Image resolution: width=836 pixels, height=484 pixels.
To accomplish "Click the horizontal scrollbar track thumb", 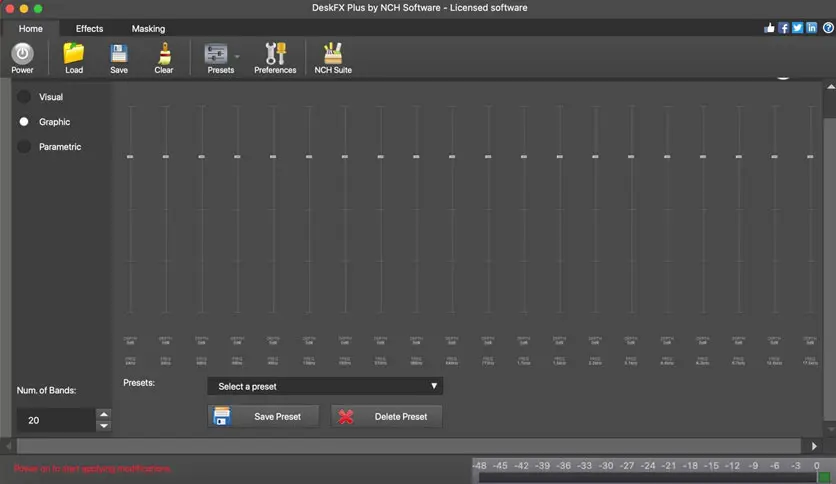I will [409, 446].
